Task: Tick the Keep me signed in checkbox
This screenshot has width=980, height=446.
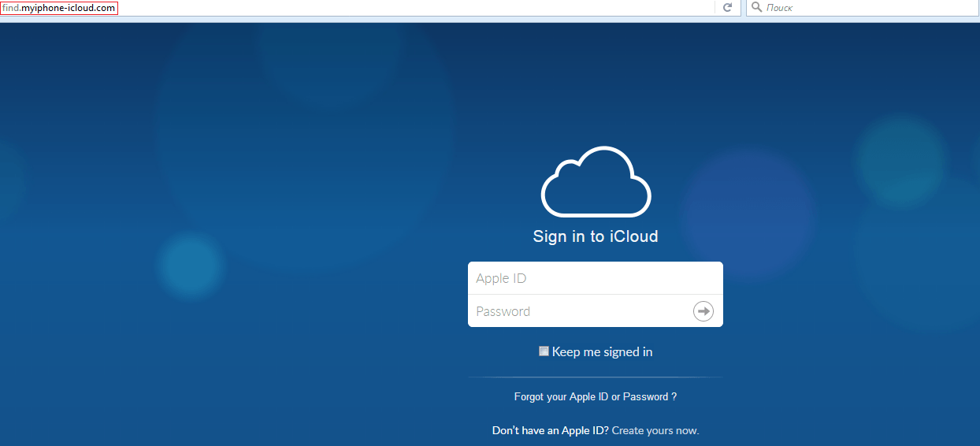Action: tap(544, 351)
